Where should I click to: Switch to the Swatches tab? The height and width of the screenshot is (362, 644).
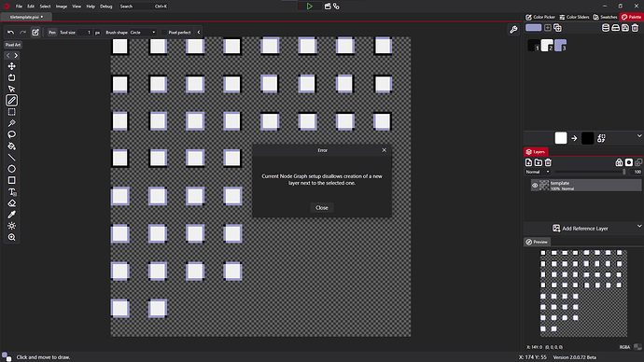605,17
